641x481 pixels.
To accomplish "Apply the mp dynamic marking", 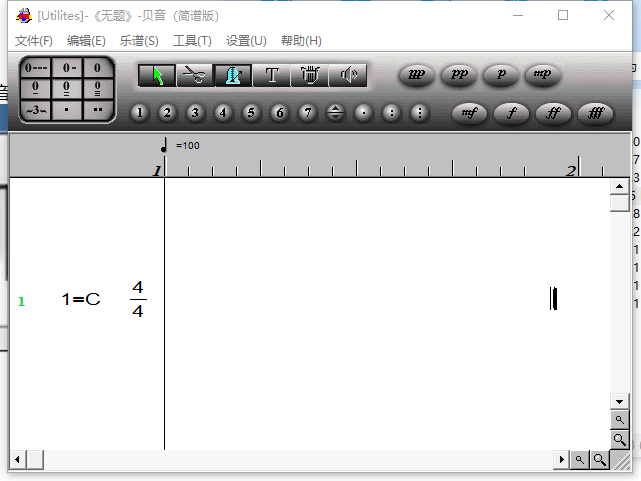I will (x=542, y=75).
